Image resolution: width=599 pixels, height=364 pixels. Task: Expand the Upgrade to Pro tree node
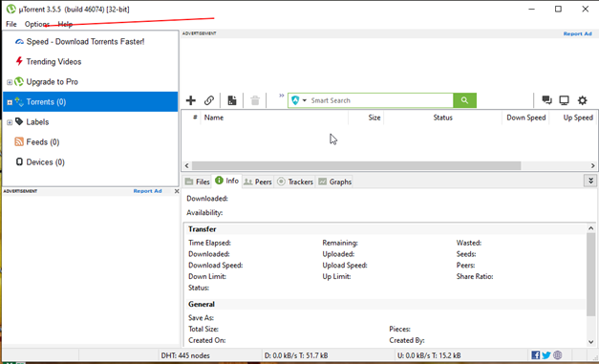(x=10, y=82)
